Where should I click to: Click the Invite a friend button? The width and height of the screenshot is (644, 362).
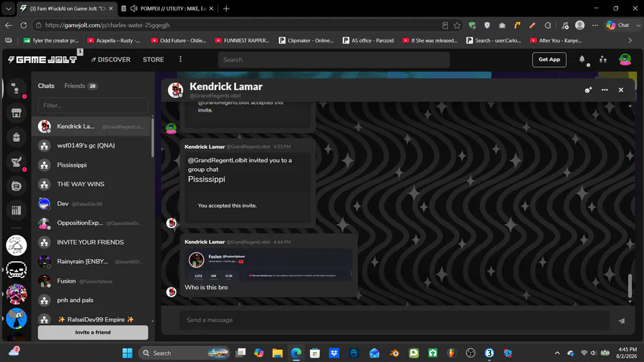[x=93, y=333]
